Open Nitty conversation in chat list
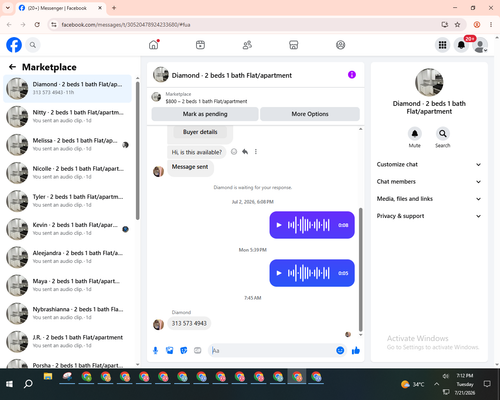This screenshot has height=400, width=500. (x=67, y=116)
